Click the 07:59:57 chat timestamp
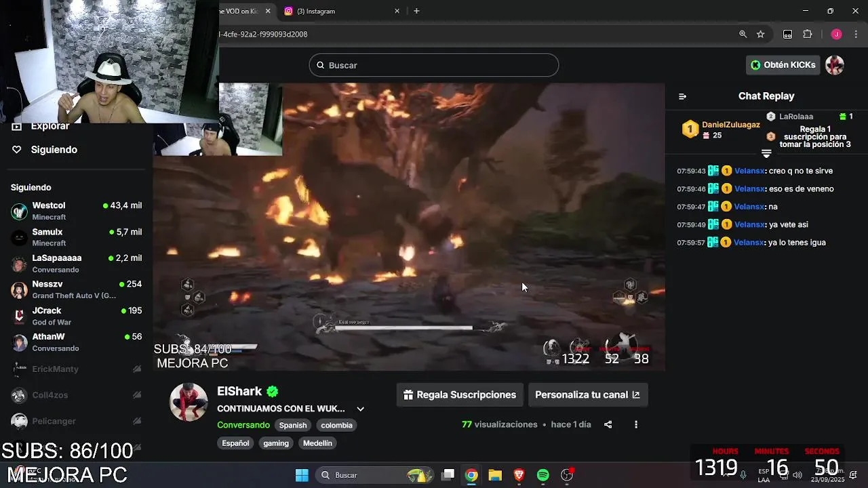 point(691,243)
